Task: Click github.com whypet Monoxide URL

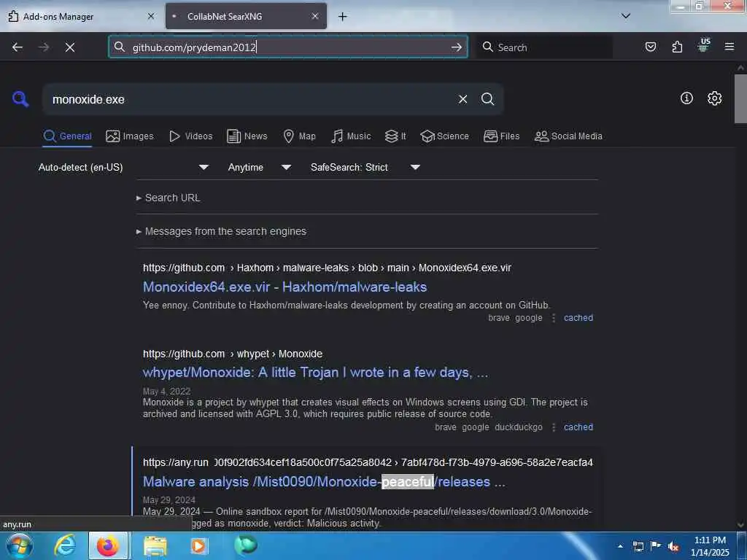Action: click(x=233, y=354)
